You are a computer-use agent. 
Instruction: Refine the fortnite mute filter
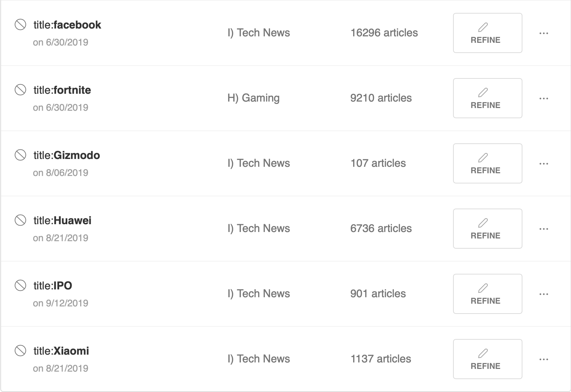pyautogui.click(x=487, y=98)
